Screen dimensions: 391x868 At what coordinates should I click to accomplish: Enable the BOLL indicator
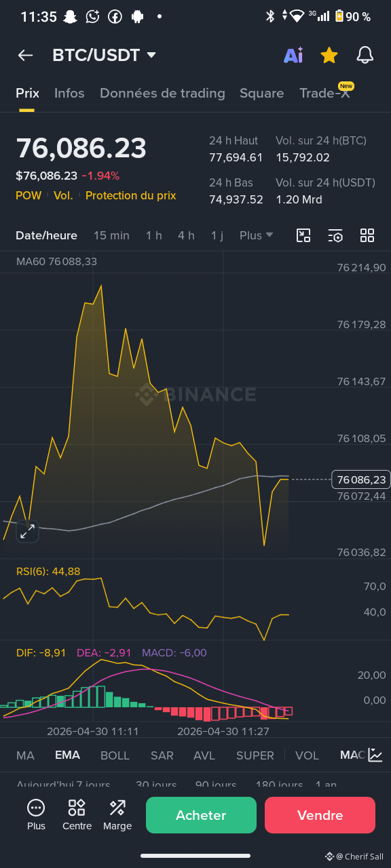pos(115,755)
